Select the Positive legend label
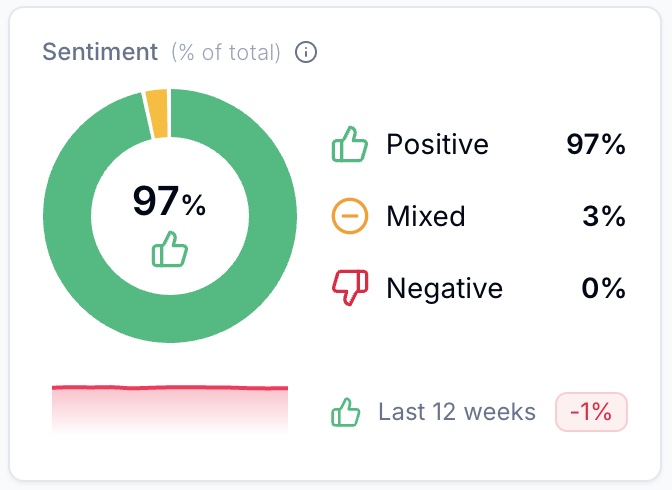Image resolution: width=672 pixels, height=490 pixels. [x=437, y=145]
